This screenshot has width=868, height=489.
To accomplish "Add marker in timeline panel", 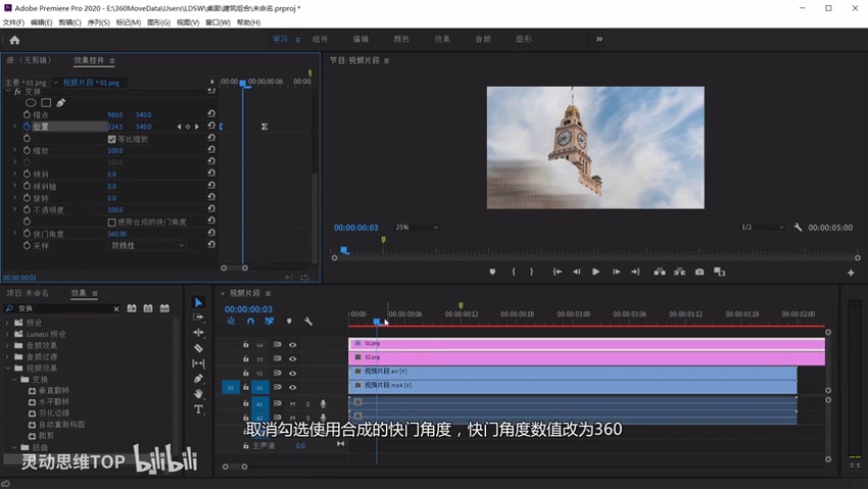I will coord(289,321).
